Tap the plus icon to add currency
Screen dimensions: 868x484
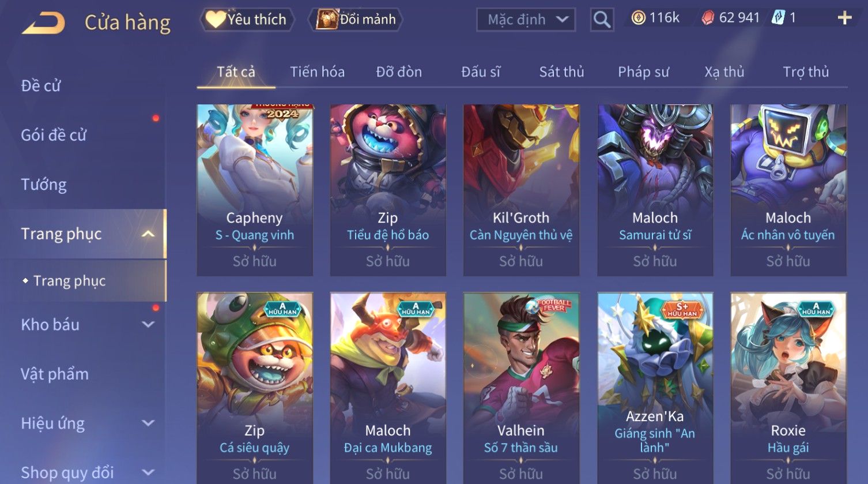844,18
